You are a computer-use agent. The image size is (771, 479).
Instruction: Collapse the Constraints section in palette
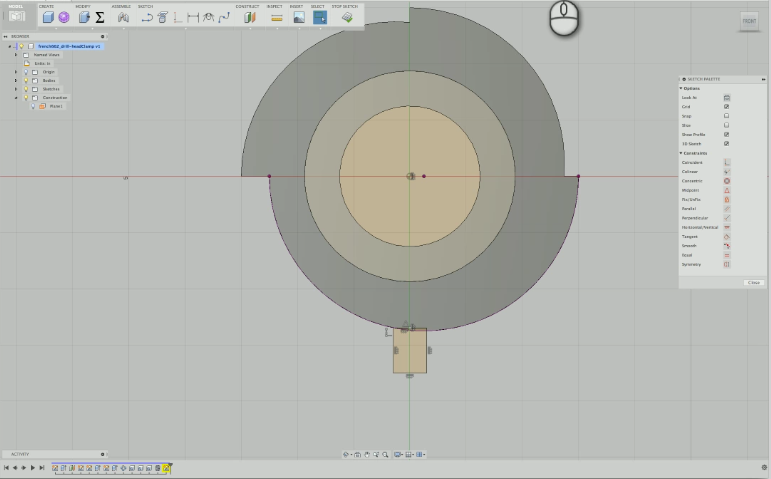(682, 153)
